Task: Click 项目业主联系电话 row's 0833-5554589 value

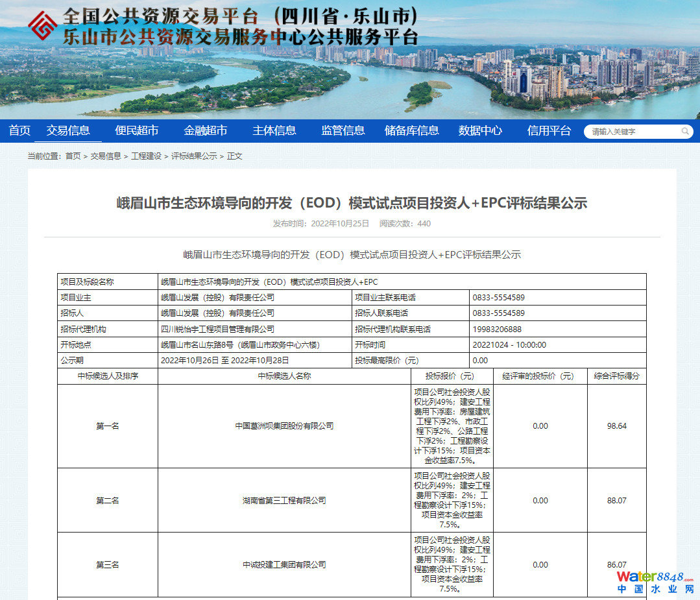Action: pos(498,297)
